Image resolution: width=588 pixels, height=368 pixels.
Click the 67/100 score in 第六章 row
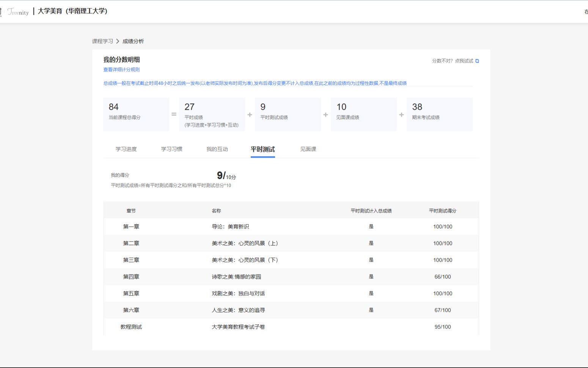coord(443,310)
